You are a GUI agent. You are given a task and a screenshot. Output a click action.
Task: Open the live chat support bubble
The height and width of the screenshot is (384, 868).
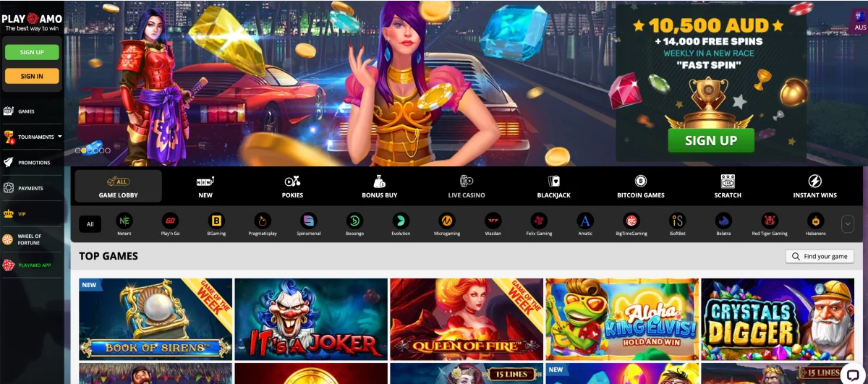(x=853, y=373)
